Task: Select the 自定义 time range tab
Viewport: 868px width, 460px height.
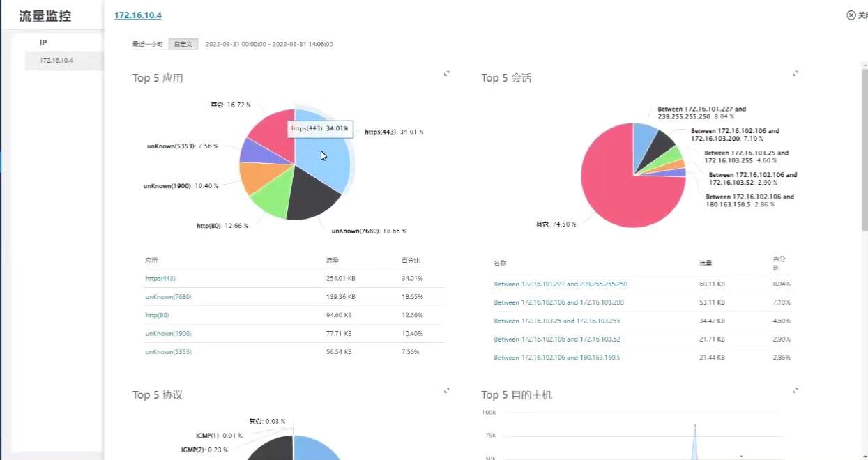Action: point(183,44)
